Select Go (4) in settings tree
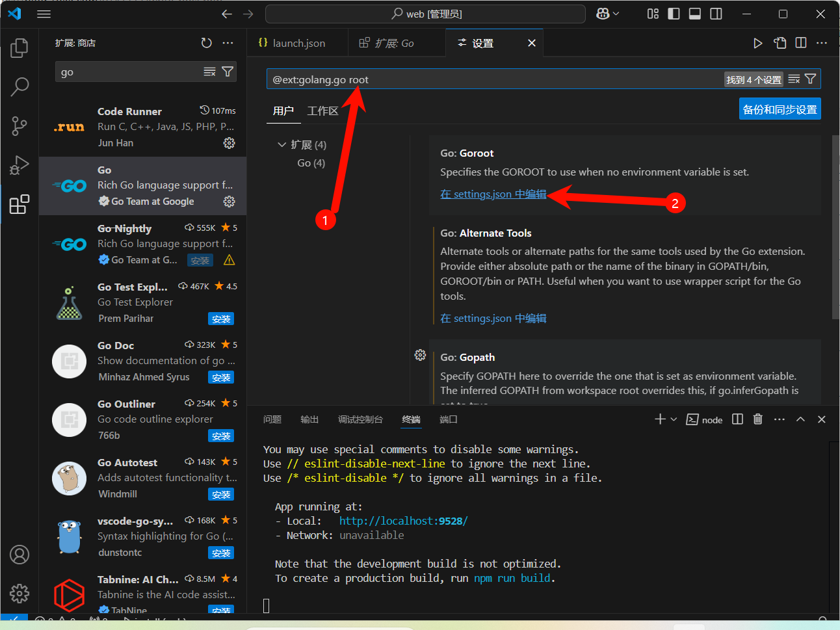This screenshot has height=630, width=840. click(311, 163)
